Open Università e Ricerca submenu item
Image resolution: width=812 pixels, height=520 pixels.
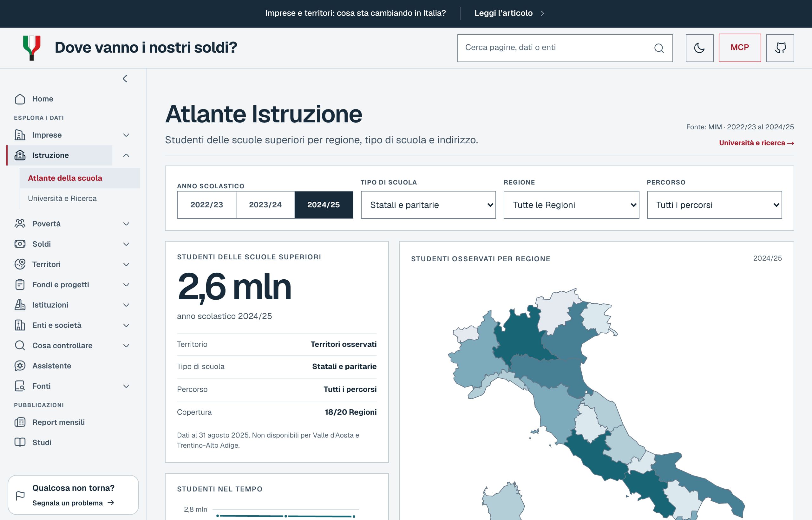point(80,198)
